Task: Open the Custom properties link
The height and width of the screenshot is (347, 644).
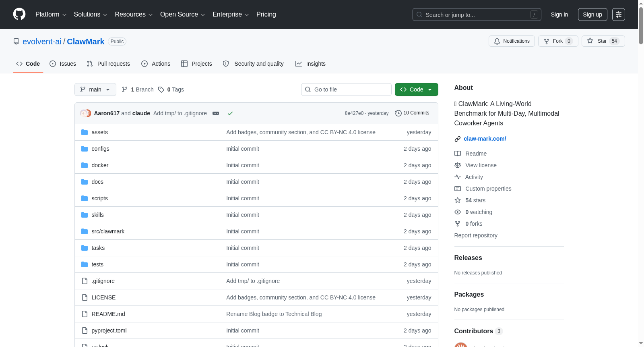Action: pos(488,189)
